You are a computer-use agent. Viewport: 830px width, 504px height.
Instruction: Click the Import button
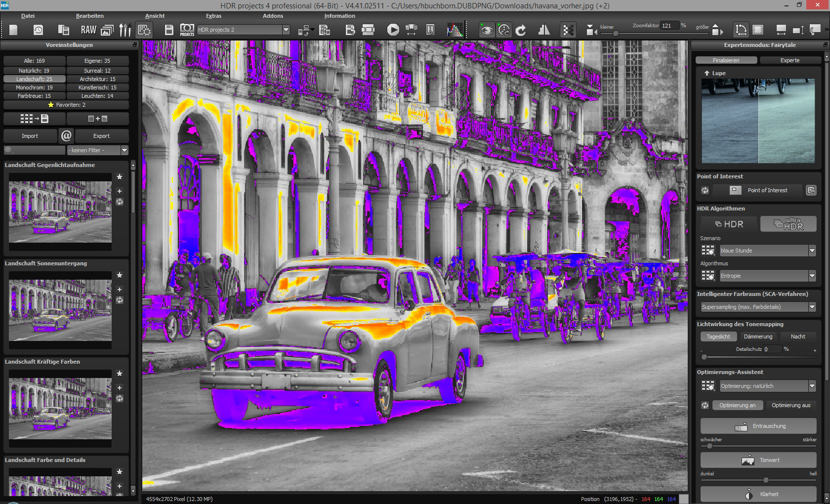coord(30,136)
